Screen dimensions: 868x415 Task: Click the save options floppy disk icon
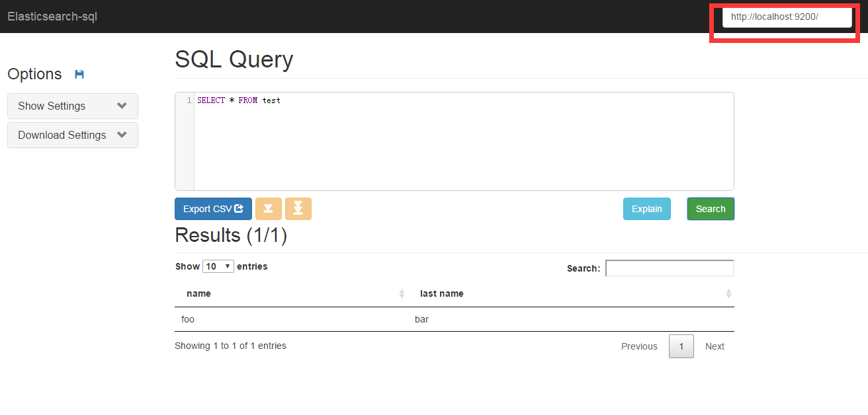79,74
